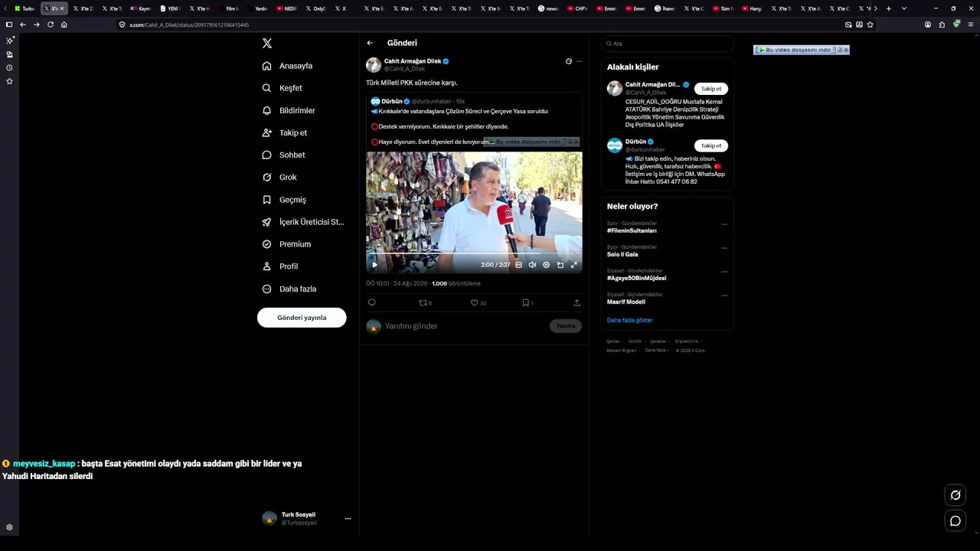Open the floating messages chat button

click(955, 521)
